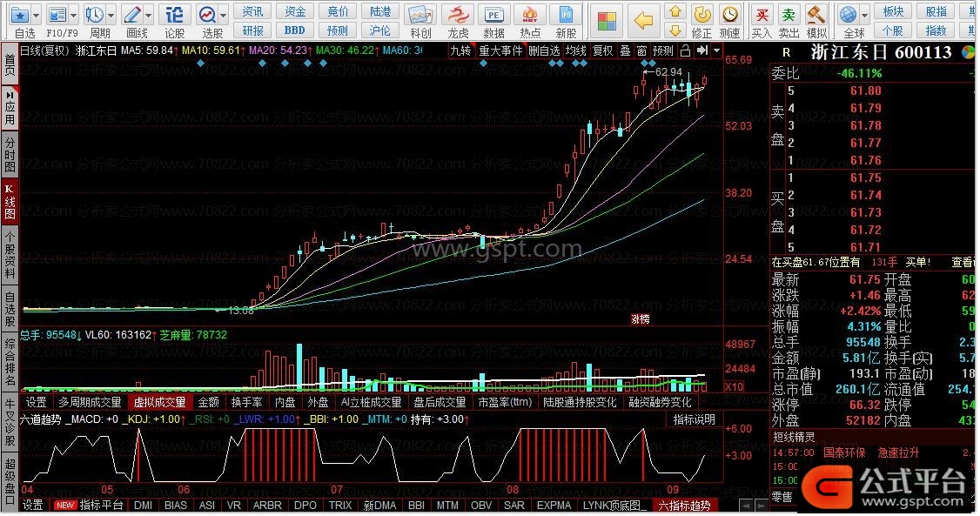Toggle the 窗 window button
The height and width of the screenshot is (516, 980).
[x=642, y=50]
